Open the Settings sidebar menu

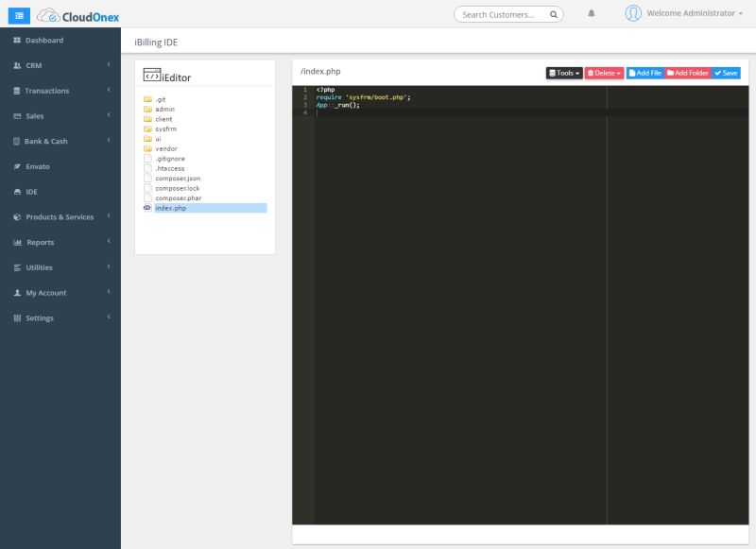tap(19, 317)
